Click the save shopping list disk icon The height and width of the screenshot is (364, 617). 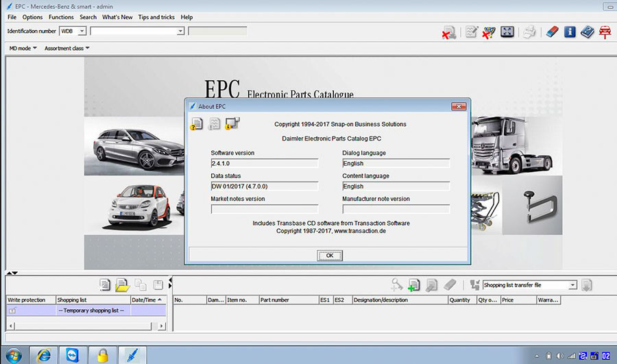point(158,284)
